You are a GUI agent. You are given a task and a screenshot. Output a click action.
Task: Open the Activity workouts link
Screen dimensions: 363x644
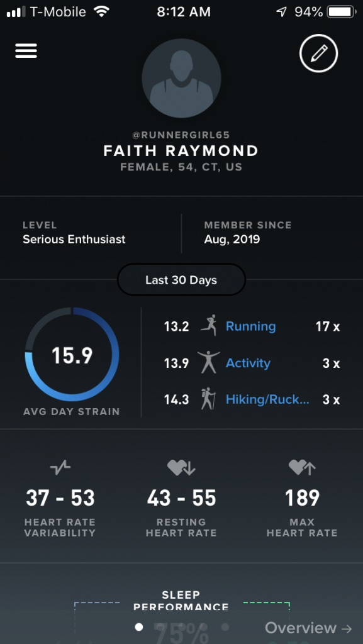[x=248, y=363]
